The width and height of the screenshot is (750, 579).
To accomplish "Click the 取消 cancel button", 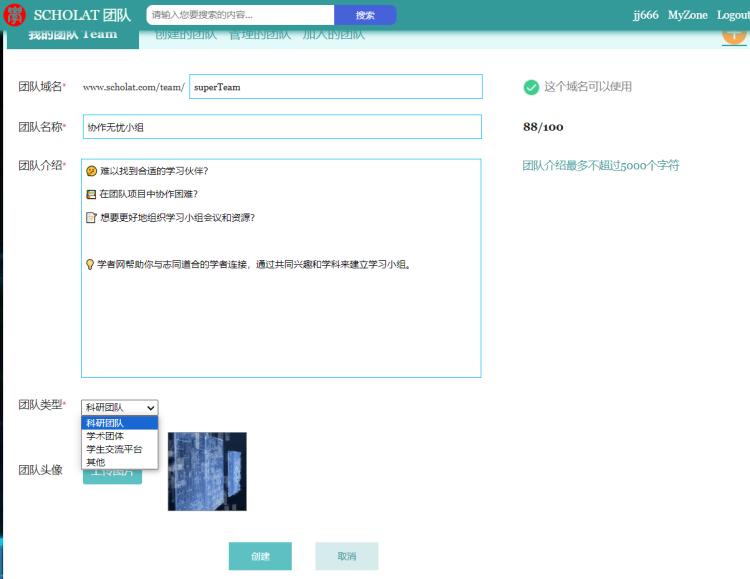I will (x=346, y=556).
